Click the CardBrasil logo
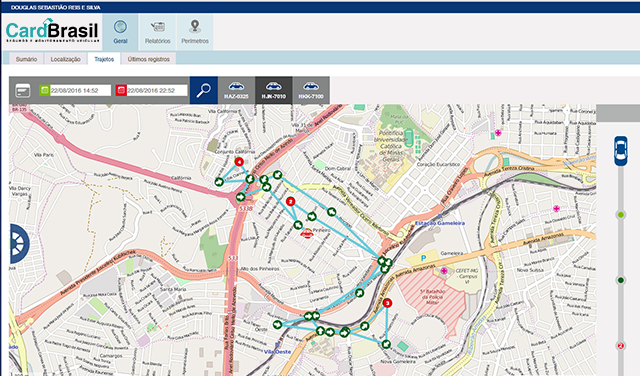 coord(52,31)
